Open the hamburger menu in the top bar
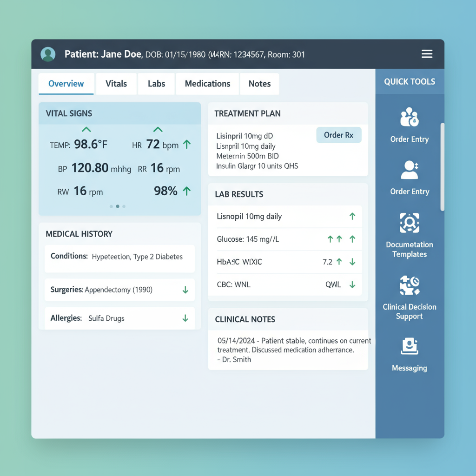476x476 pixels. (427, 54)
